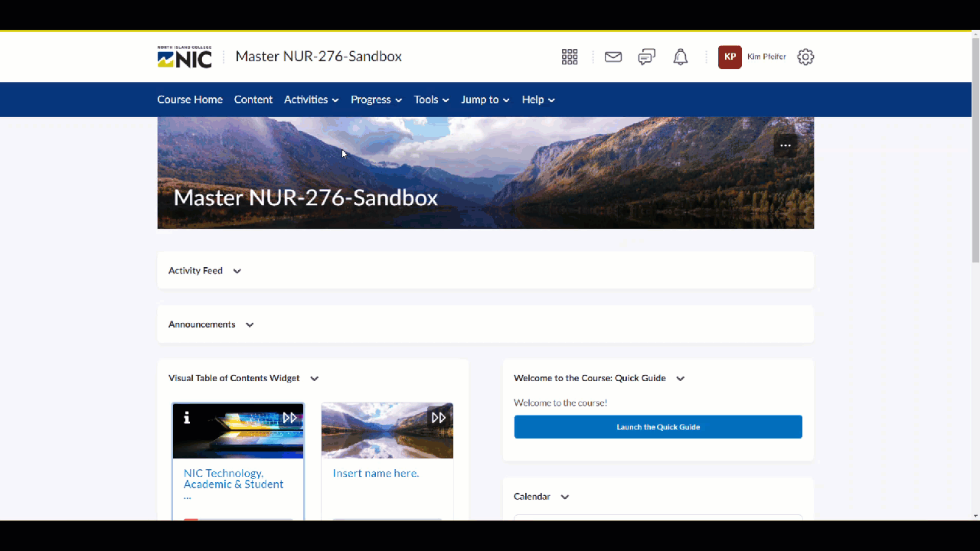Navigate to the Content tab
This screenshot has height=551, width=980.
coord(253,99)
